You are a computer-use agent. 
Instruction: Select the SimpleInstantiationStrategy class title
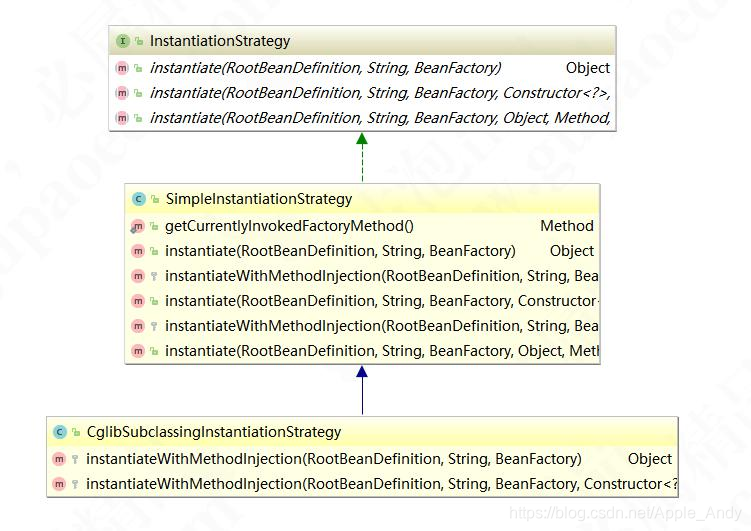pos(259,199)
